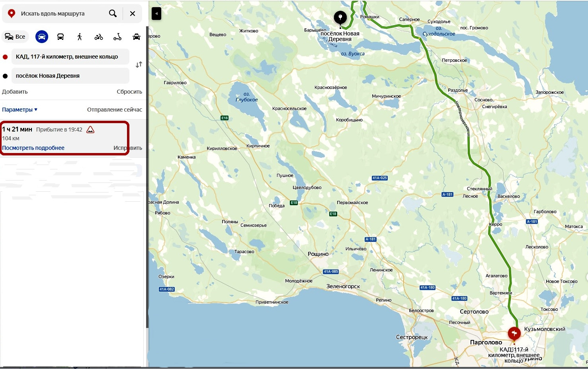
Task: Click the red Yandex pin logo icon
Action: tap(12, 14)
